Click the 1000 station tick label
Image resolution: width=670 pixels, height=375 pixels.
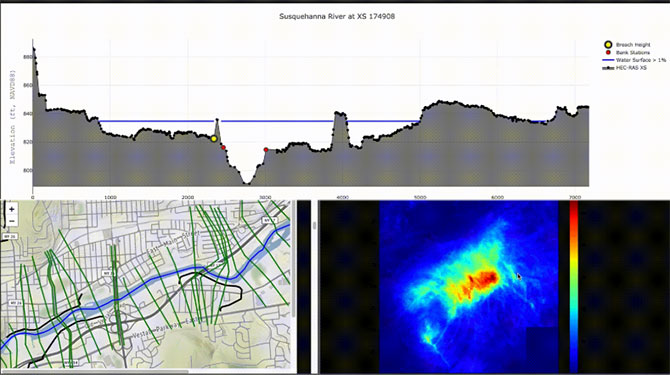(x=110, y=197)
